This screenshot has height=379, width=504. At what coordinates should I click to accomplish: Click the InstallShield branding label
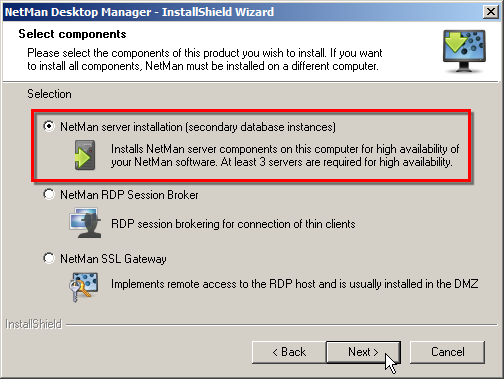[x=34, y=324]
